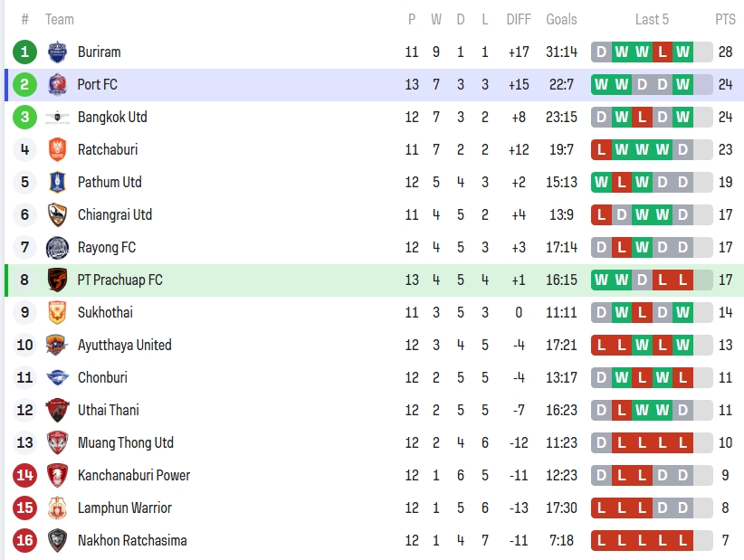Click the Nakhon Ratchasima team logo
Screen dimensions: 744x560
pyautogui.click(x=58, y=540)
